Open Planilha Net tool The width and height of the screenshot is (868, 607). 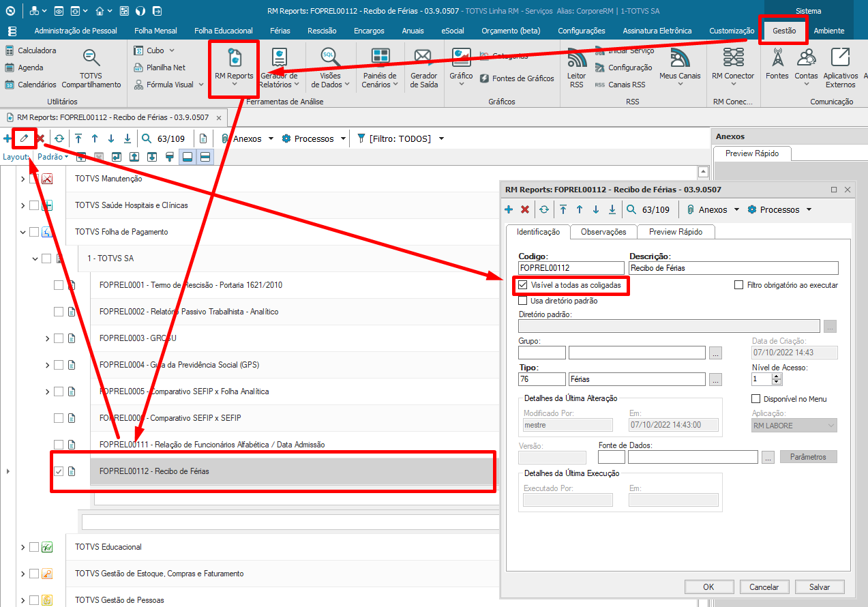[160, 68]
